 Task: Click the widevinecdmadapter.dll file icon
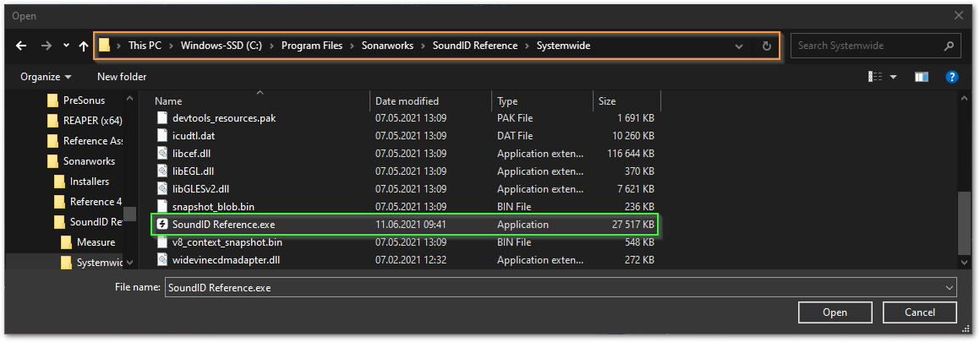click(162, 259)
